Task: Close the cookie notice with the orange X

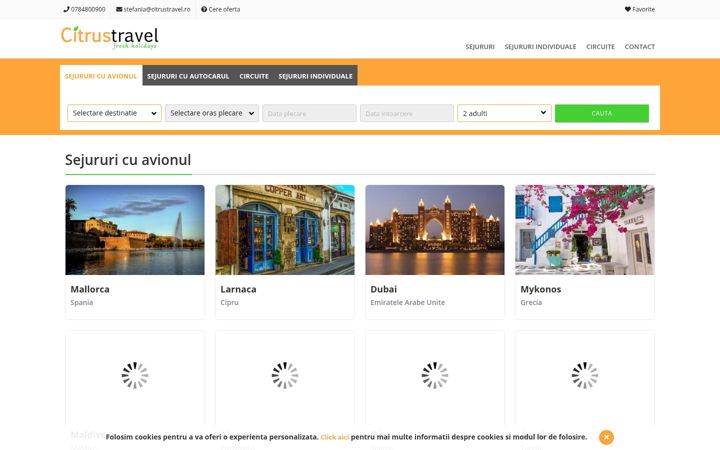Action: (606, 437)
